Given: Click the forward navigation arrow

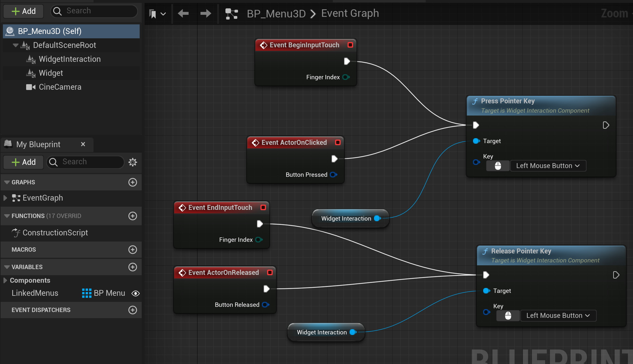Looking at the screenshot, I should (206, 13).
